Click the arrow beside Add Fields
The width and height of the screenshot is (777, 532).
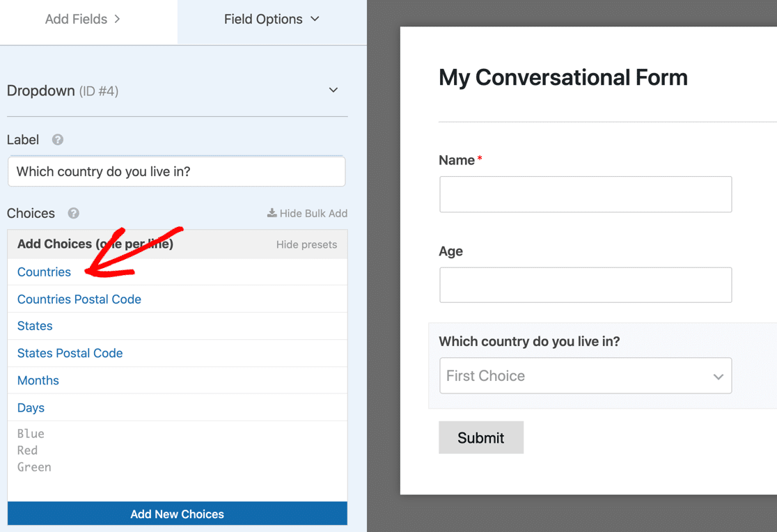point(118,19)
